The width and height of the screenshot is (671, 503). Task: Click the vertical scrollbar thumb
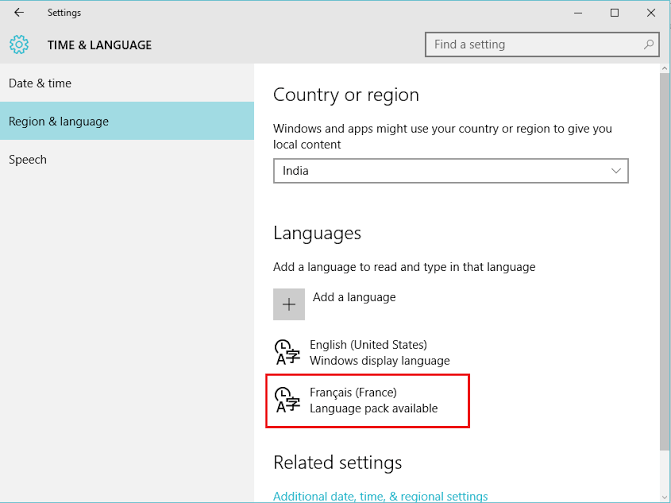[x=665, y=261]
